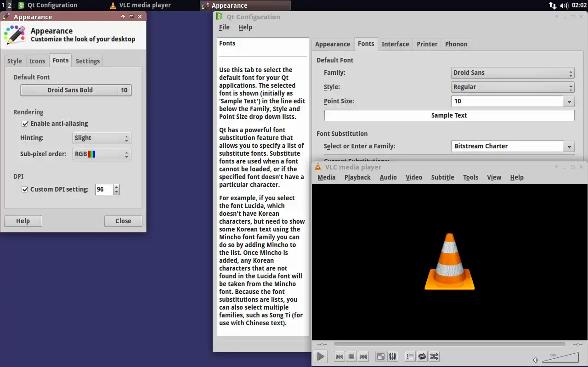Open the VLC Tools menu
The image size is (588, 367).
(x=470, y=177)
